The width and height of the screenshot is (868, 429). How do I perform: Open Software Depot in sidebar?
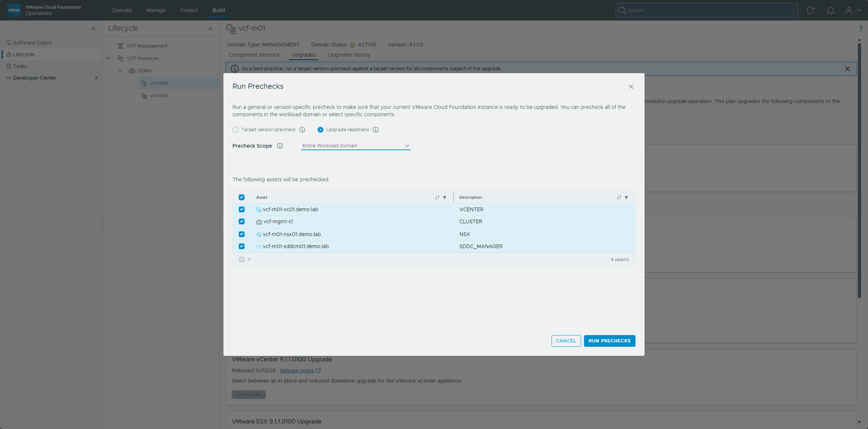coord(32,43)
